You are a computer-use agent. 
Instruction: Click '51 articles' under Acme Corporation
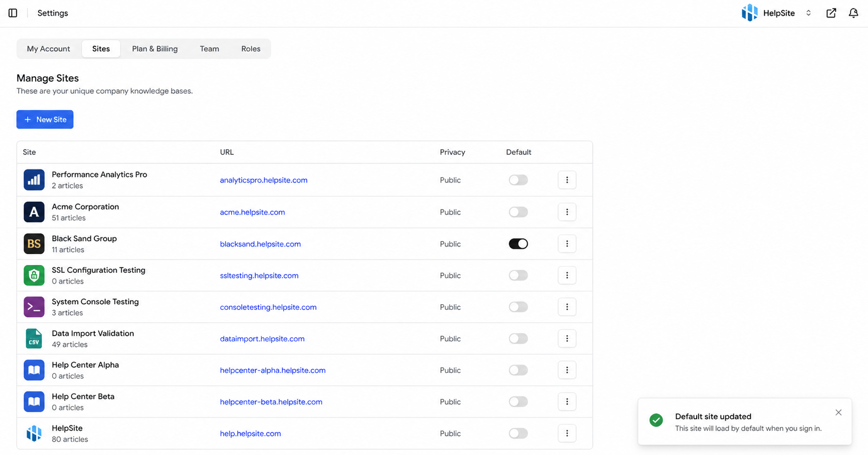point(69,218)
